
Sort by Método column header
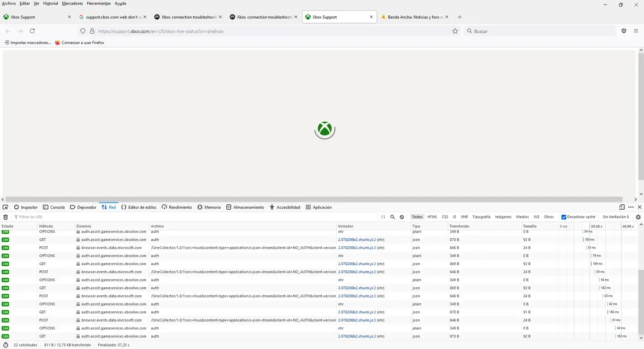(x=56, y=226)
